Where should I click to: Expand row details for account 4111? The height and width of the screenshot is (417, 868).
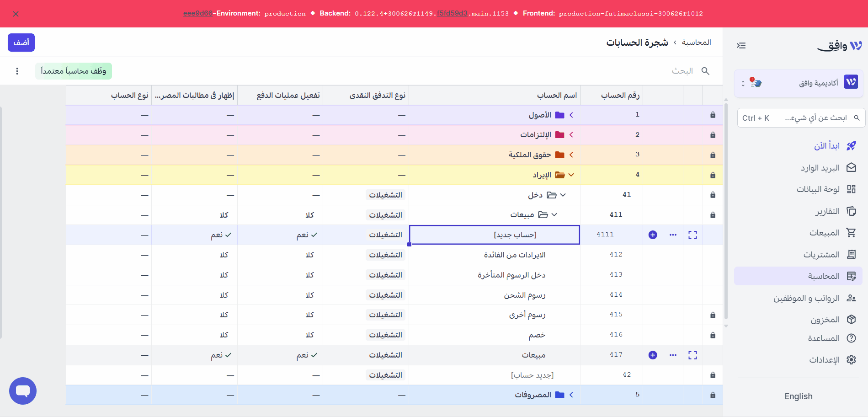point(693,235)
